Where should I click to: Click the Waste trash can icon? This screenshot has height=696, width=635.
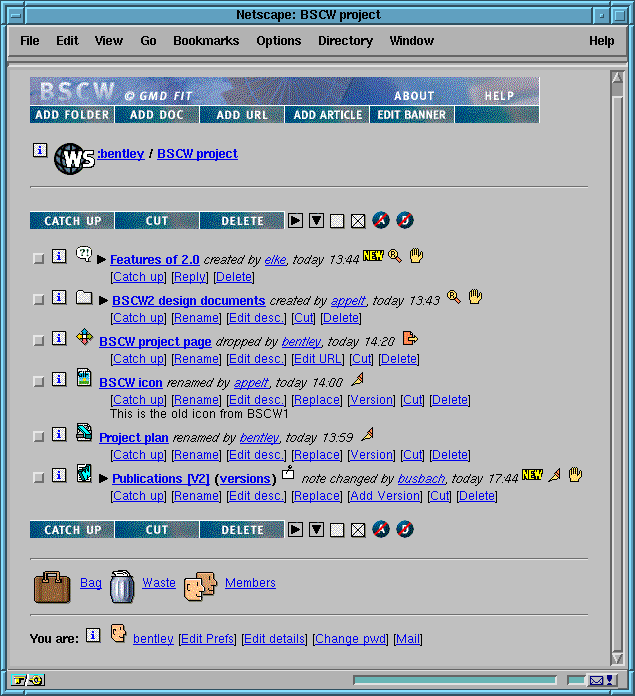(x=122, y=586)
